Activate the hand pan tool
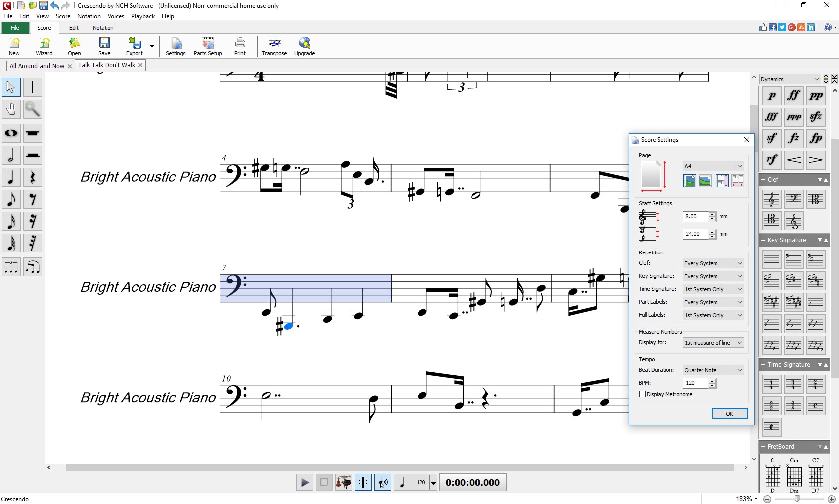The width and height of the screenshot is (839, 504). coord(11,109)
